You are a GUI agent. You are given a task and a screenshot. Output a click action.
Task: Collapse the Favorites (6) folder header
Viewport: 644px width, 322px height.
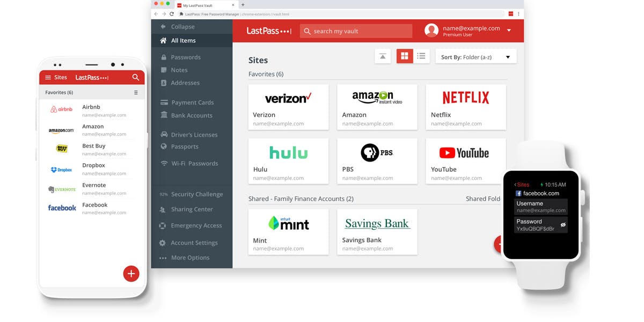coord(266,74)
